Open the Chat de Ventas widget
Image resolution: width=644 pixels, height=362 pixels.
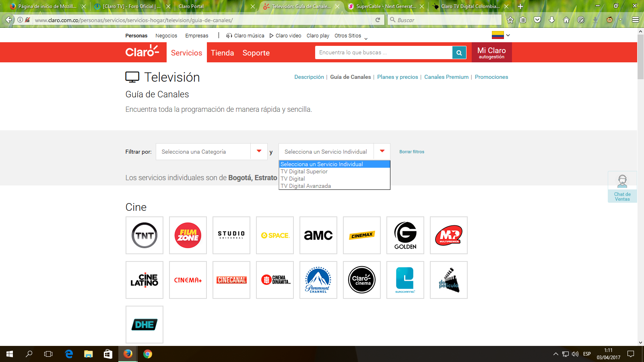pyautogui.click(x=622, y=187)
